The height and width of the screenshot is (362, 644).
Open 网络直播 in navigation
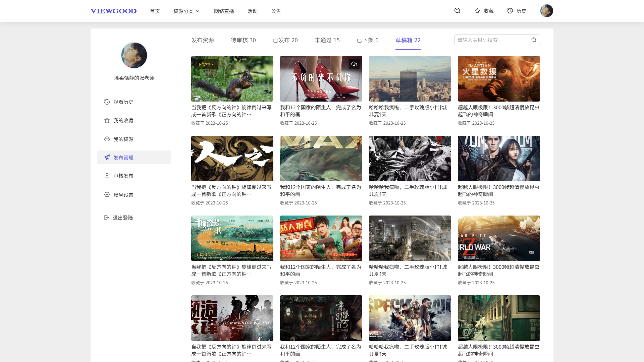[x=224, y=11]
